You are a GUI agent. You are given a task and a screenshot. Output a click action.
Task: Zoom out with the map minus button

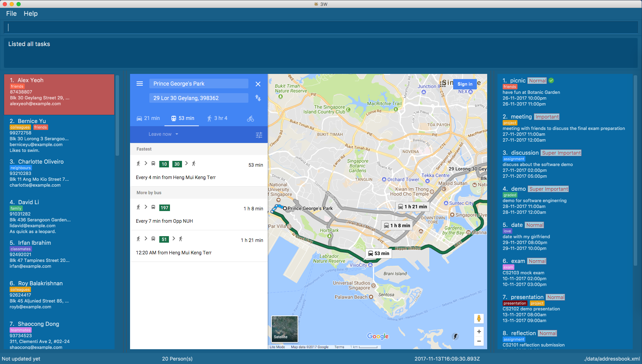click(x=479, y=341)
